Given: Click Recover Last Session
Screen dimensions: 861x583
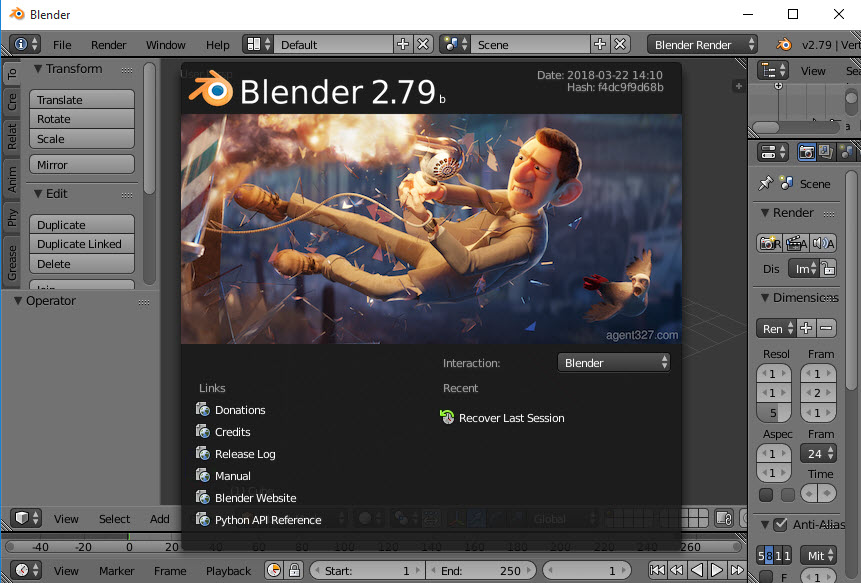Looking at the screenshot, I should pos(502,418).
